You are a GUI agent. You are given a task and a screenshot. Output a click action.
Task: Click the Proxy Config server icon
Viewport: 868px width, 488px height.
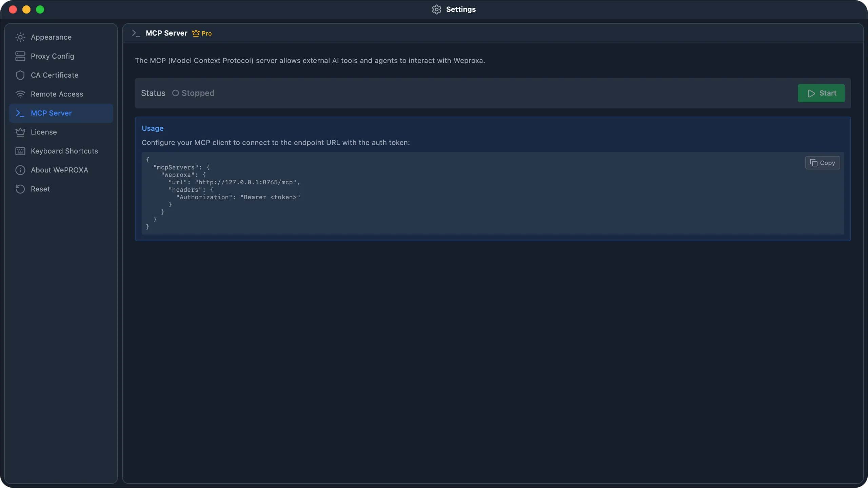[x=20, y=56]
